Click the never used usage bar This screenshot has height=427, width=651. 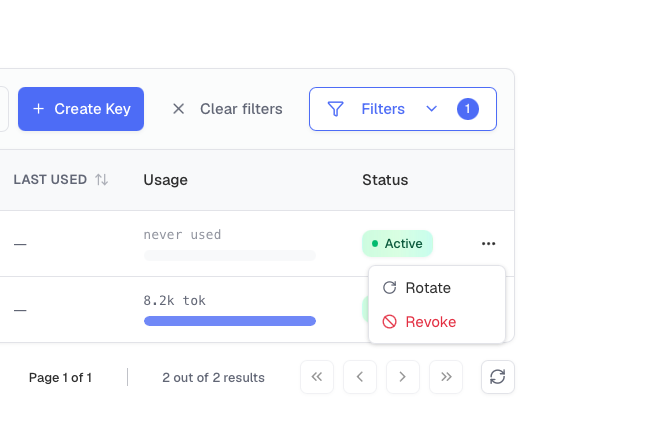point(230,255)
